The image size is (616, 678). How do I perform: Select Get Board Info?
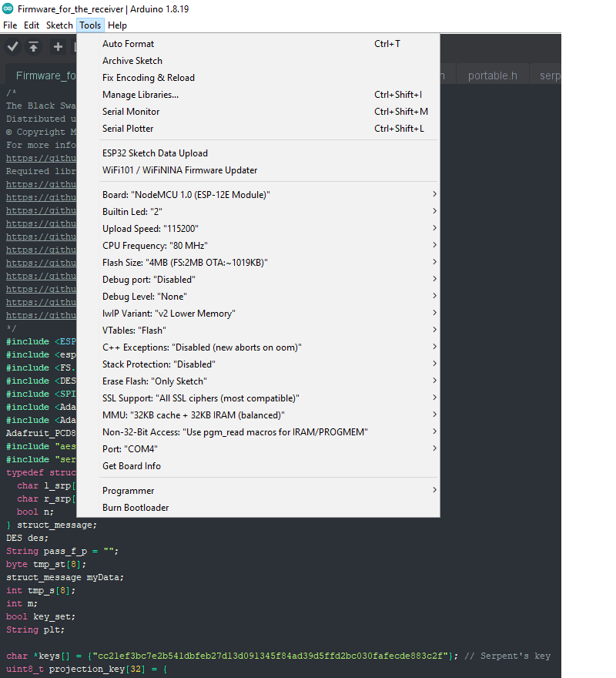click(x=258, y=465)
